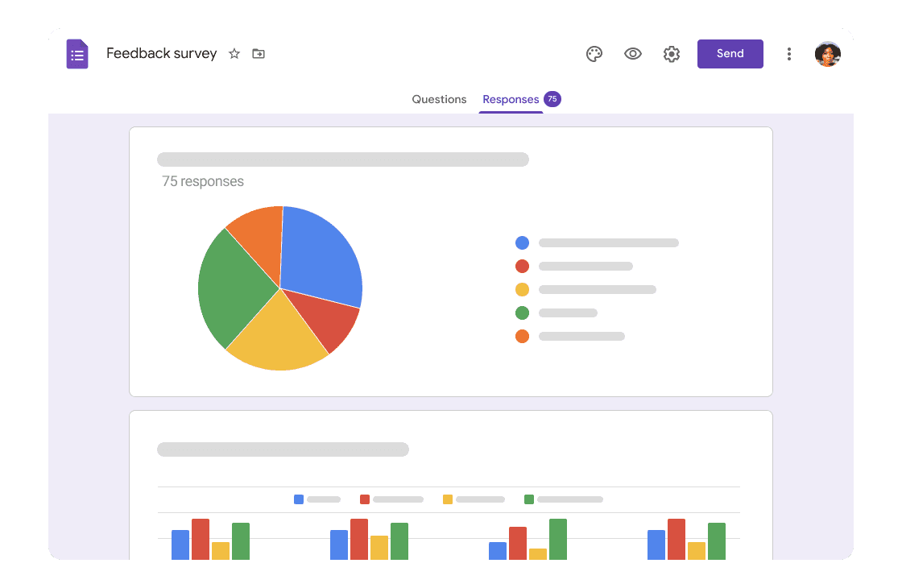
Task: Click the orange legend dot of pie chart
Action: click(x=522, y=336)
